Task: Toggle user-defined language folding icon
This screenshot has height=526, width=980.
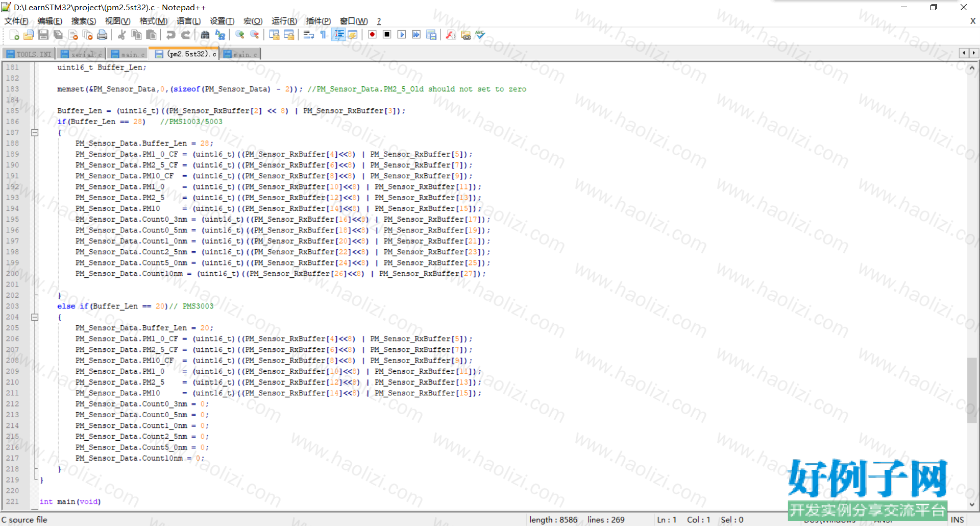Action: pyautogui.click(x=353, y=35)
